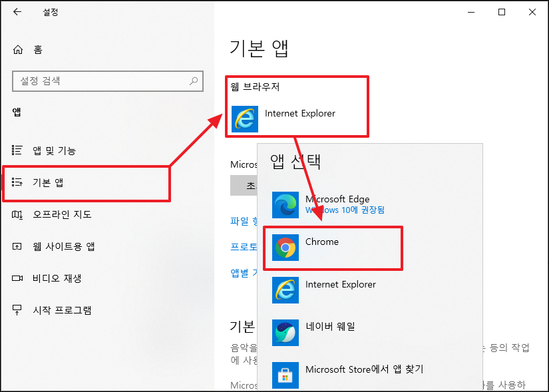The width and height of the screenshot is (549, 392).
Task: Click the Windows 10에 권장됨 text
Action: point(345,210)
